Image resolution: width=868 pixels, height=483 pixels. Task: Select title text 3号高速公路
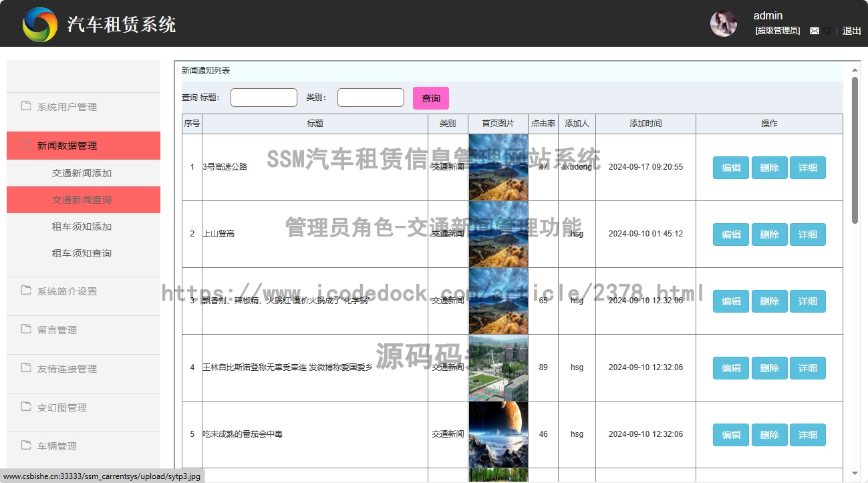225,167
